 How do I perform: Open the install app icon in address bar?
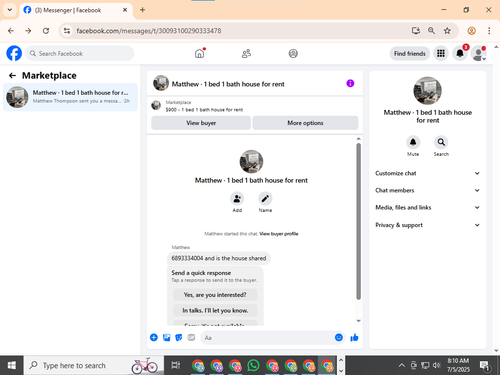(x=415, y=31)
